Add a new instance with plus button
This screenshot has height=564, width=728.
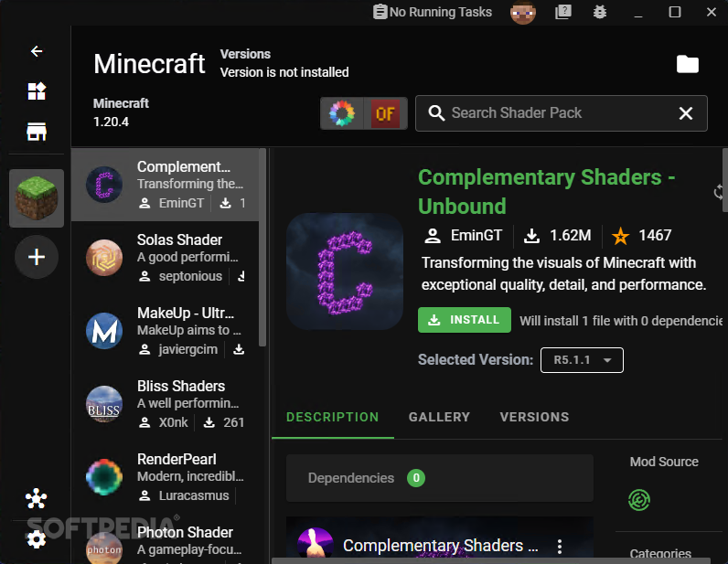pos(37,257)
